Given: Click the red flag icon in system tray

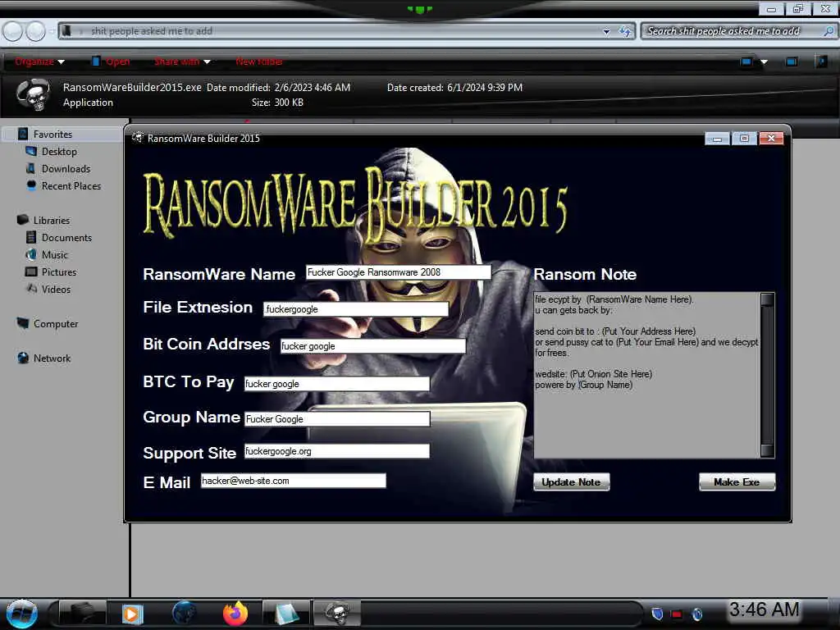Looking at the screenshot, I should click(x=677, y=614).
